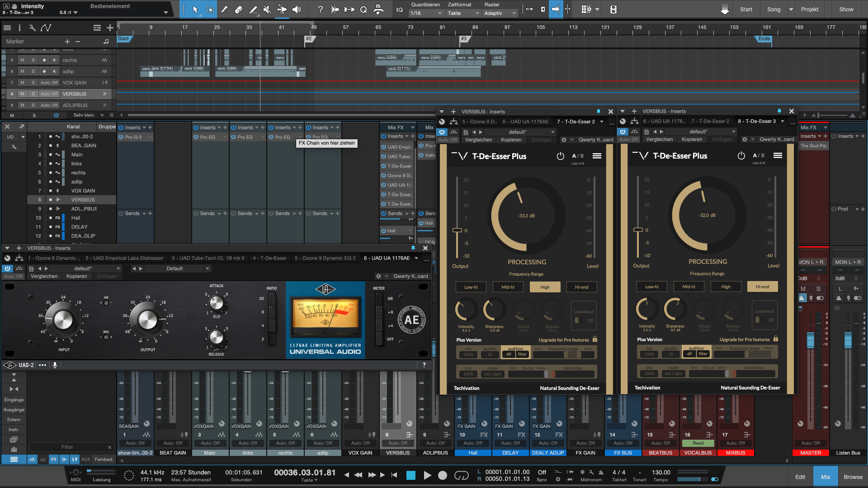Click the Quantize Q icon
Viewport: 868px width, 488px height.
363,9
